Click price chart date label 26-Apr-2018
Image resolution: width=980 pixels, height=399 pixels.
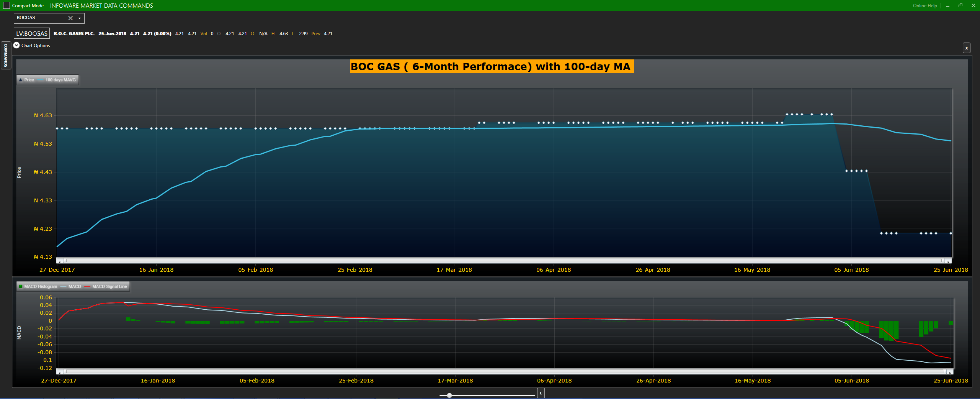coord(653,270)
